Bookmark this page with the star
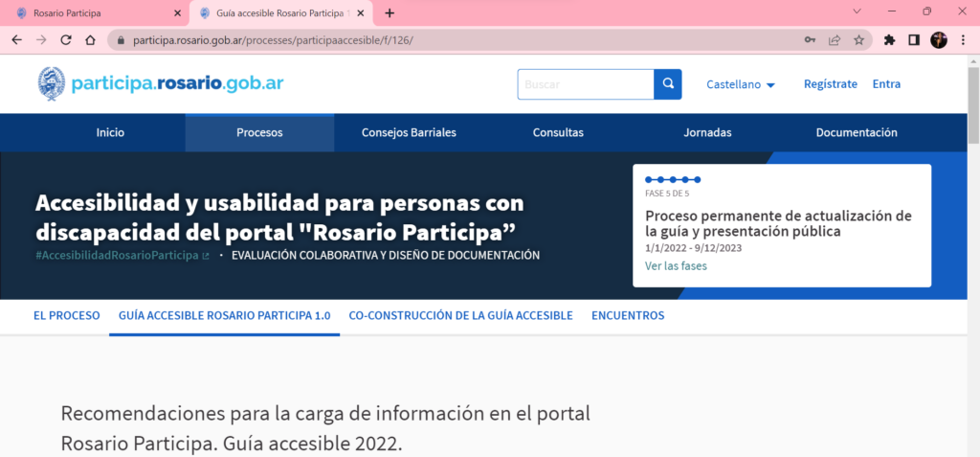Image resolution: width=980 pixels, height=457 pixels. click(x=858, y=40)
